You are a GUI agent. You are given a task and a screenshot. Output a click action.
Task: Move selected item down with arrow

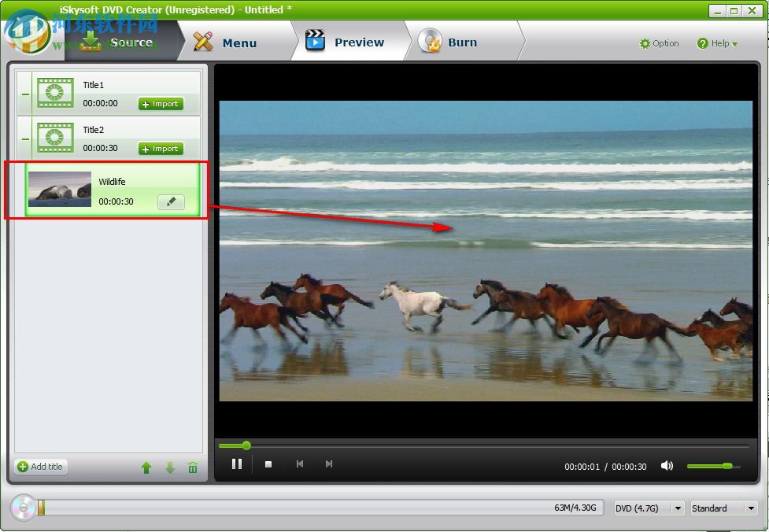pyautogui.click(x=170, y=468)
